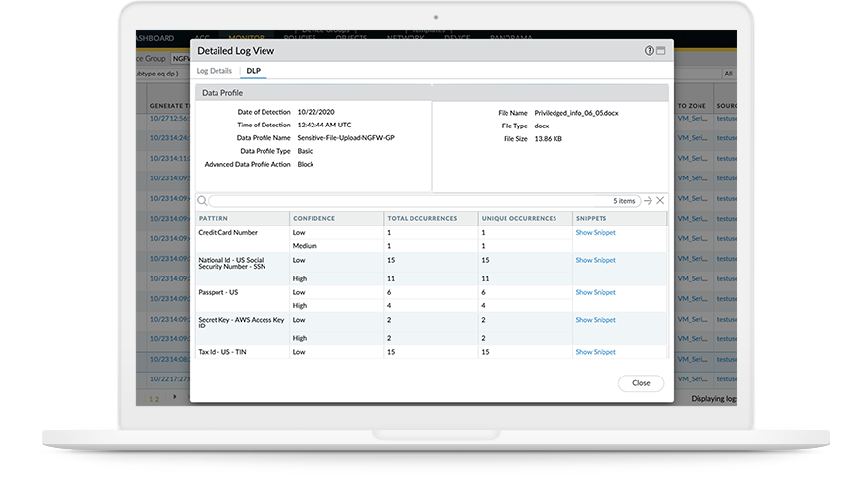Switch to the Log Details tab
868x502 pixels.
(215, 71)
